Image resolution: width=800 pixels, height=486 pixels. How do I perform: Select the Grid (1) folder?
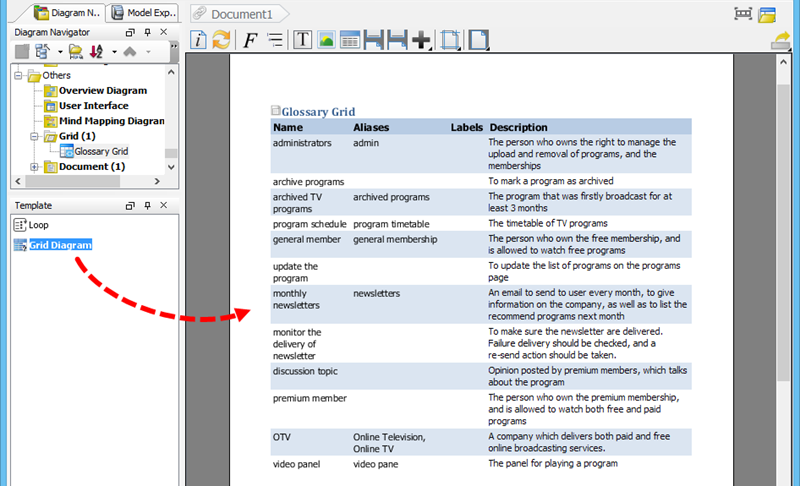[77, 136]
